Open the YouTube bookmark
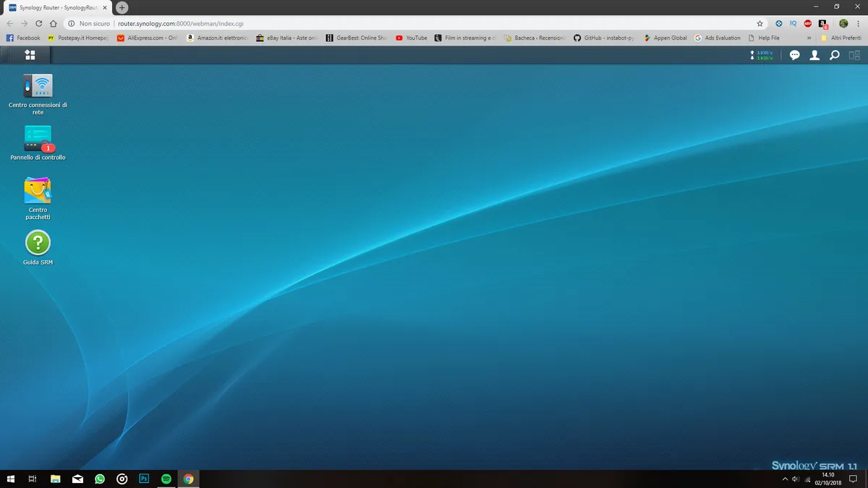The image size is (868, 488). (412, 38)
